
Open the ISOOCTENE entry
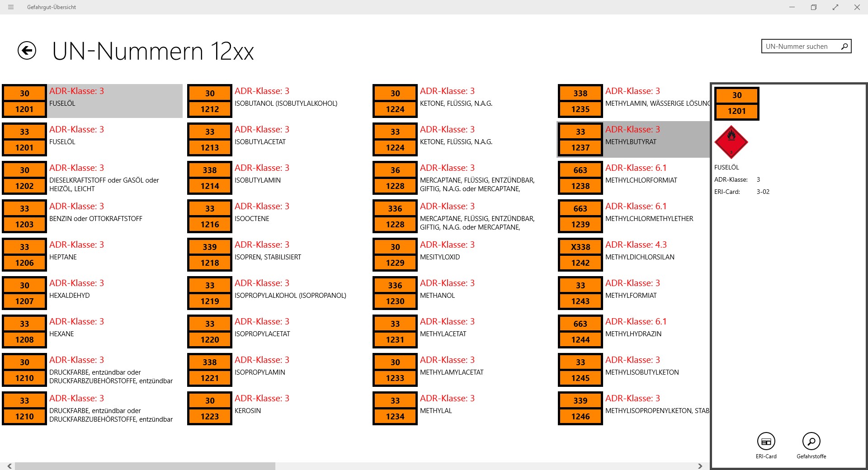pyautogui.click(x=278, y=216)
